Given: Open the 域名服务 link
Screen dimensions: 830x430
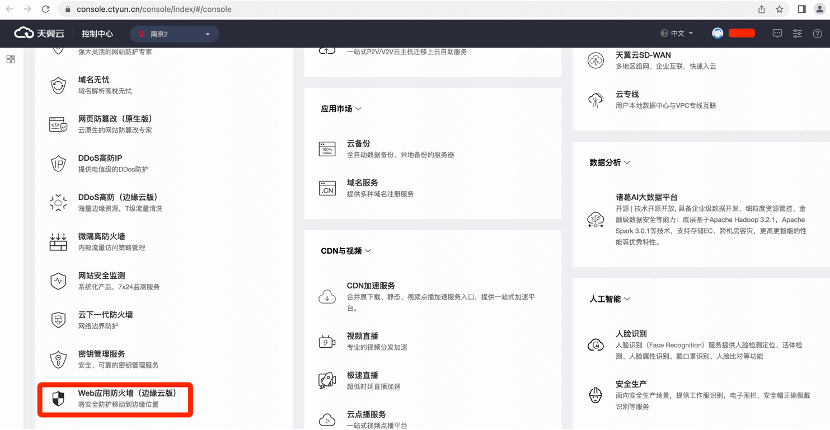Looking at the screenshot, I should [363, 183].
